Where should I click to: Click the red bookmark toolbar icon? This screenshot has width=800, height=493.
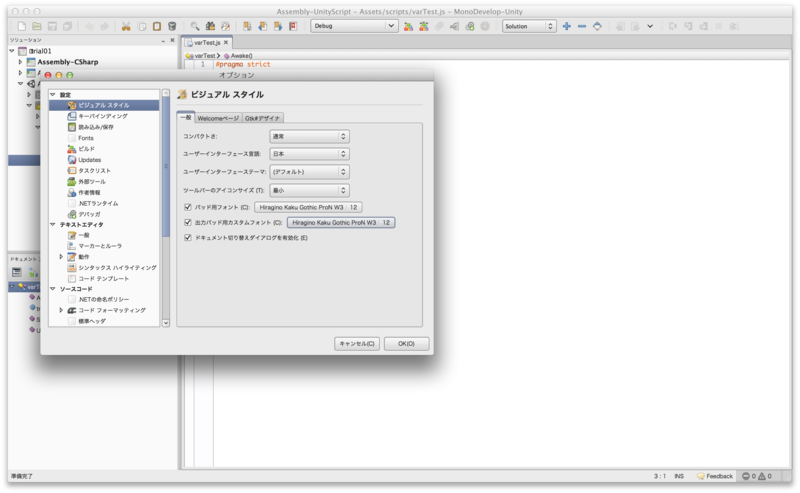click(x=293, y=26)
